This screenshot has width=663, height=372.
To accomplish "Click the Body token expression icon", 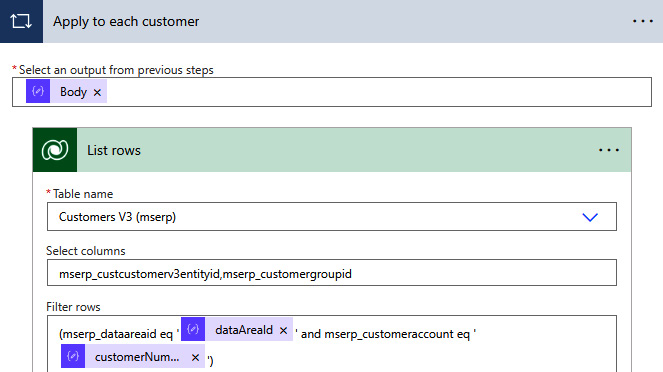I will [x=38, y=91].
